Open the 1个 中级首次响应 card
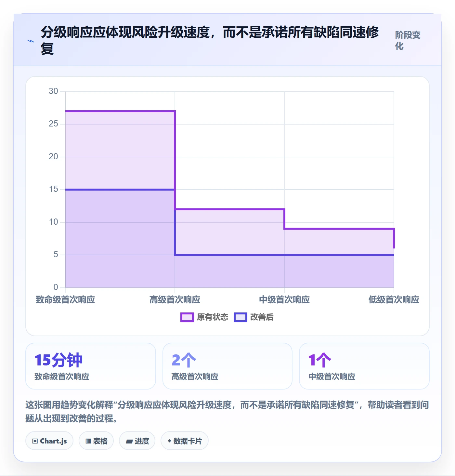Image resolution: width=455 pixels, height=476 pixels. [364, 366]
